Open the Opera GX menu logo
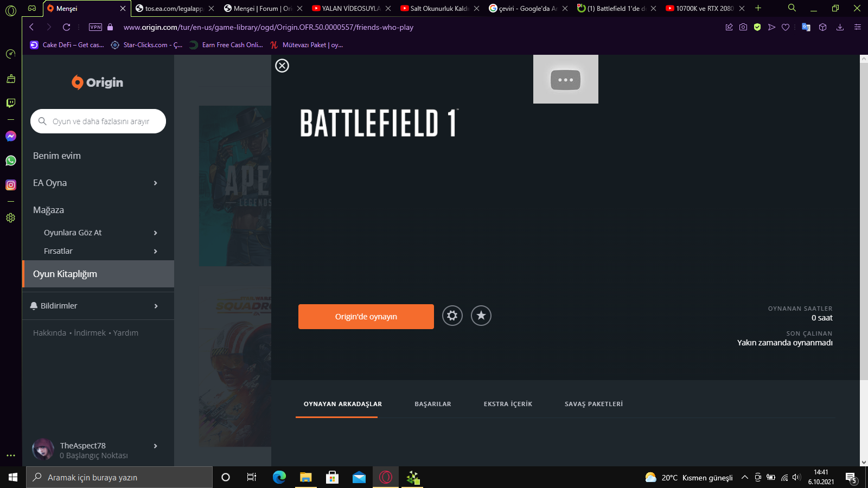868x488 pixels. [11, 10]
